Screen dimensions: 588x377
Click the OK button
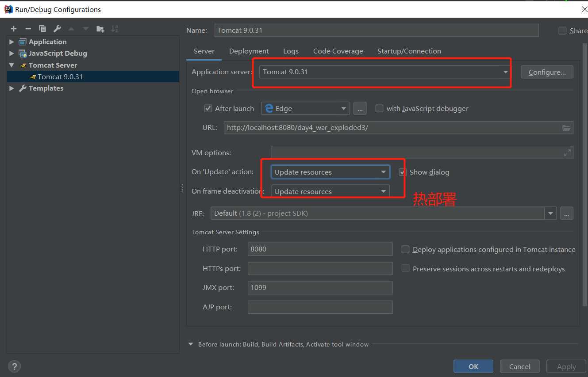coord(473,366)
